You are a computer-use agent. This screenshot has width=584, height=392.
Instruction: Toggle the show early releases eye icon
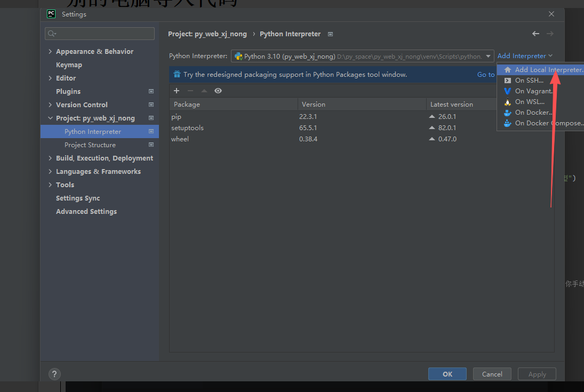click(218, 91)
